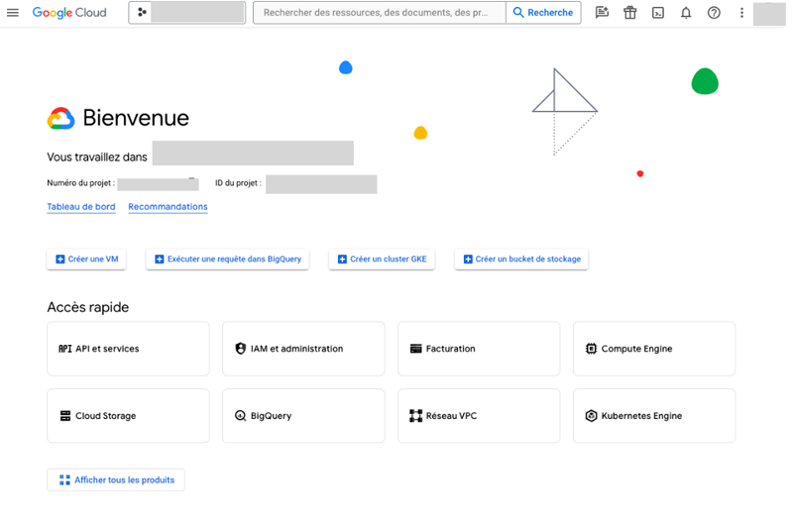Click the Recherche search button
Viewport: 793px width, 532px height.
tap(543, 13)
